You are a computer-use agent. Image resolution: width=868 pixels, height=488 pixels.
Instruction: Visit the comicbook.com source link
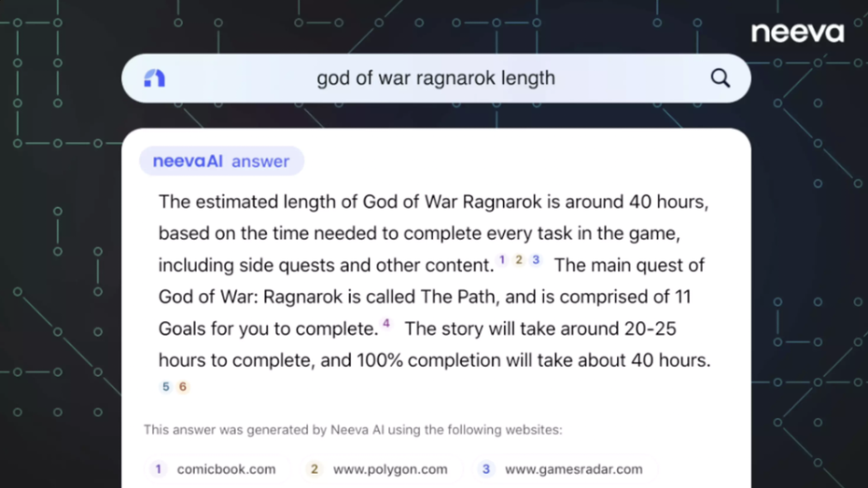point(226,469)
